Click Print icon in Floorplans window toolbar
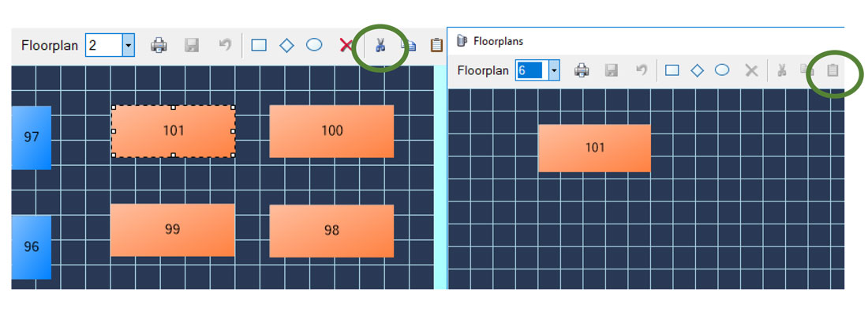 (582, 70)
